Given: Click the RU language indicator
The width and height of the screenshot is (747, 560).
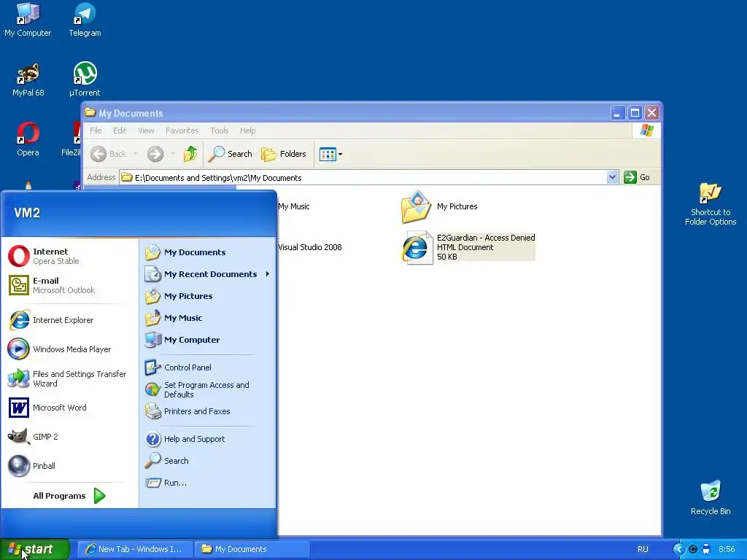Looking at the screenshot, I should point(643,549).
